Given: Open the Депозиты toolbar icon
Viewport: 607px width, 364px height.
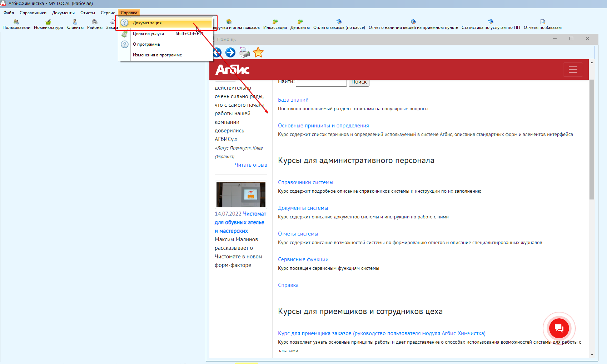Looking at the screenshot, I should tap(300, 25).
